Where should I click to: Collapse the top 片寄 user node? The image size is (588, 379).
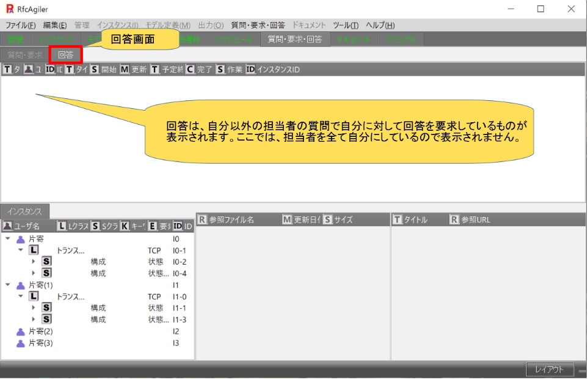[8, 239]
